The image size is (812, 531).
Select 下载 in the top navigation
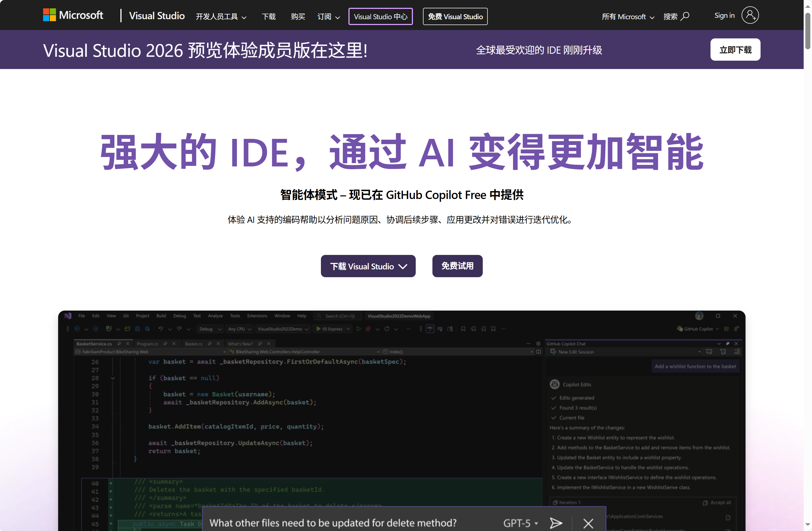269,17
